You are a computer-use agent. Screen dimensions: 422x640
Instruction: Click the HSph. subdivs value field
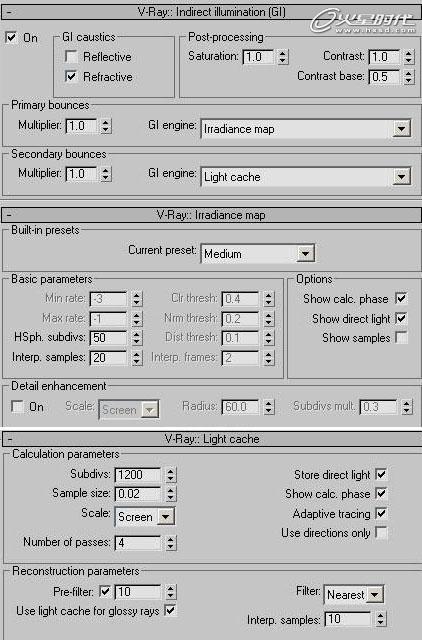[109, 338]
